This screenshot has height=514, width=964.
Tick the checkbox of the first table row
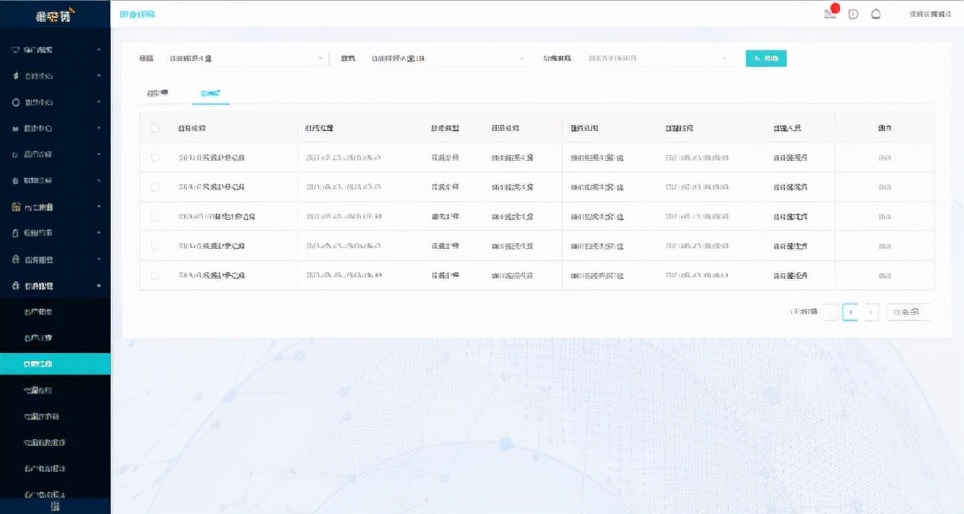(x=154, y=157)
